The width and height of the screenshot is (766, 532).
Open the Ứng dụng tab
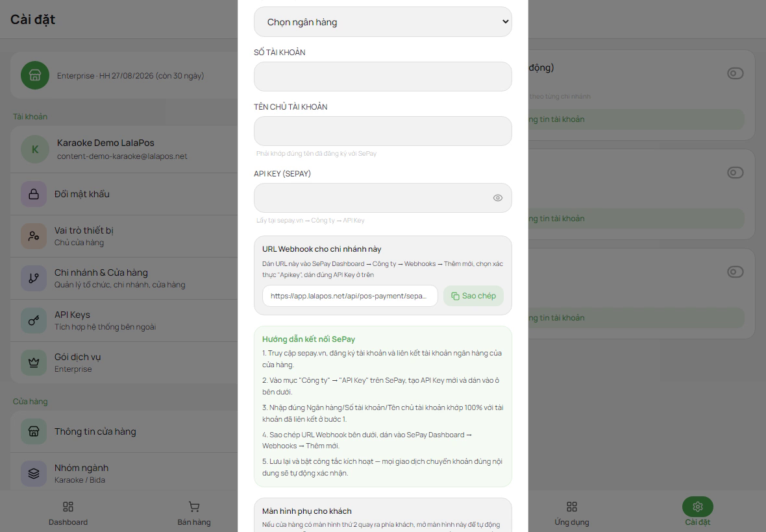[571, 513]
